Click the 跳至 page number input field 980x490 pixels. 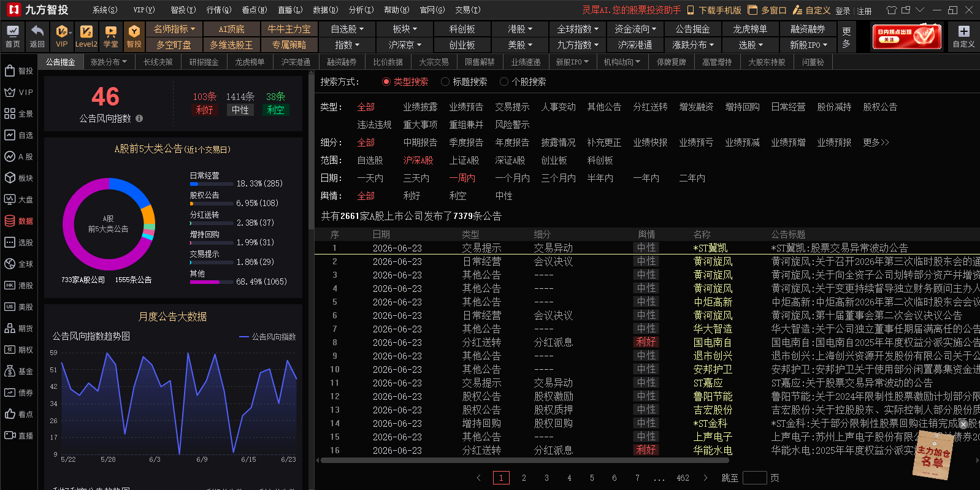tap(754, 478)
